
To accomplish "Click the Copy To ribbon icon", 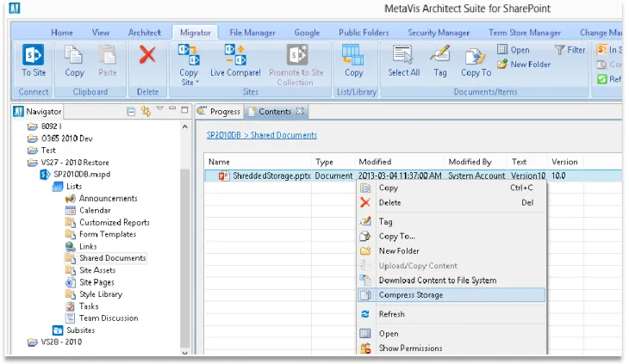I will 476,56.
